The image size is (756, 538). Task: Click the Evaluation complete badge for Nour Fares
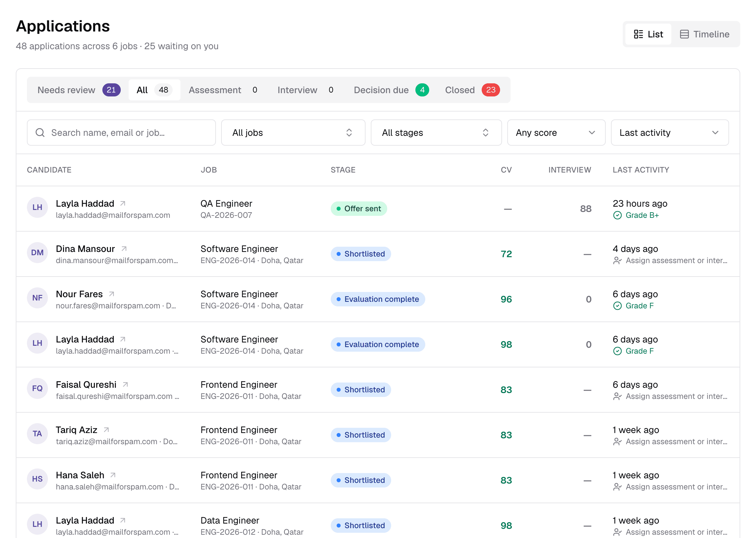point(378,300)
